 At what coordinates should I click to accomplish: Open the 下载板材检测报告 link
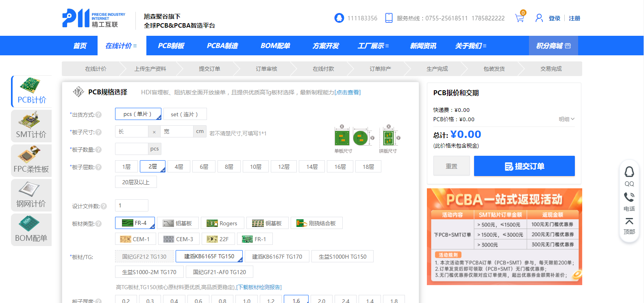pos(259,287)
